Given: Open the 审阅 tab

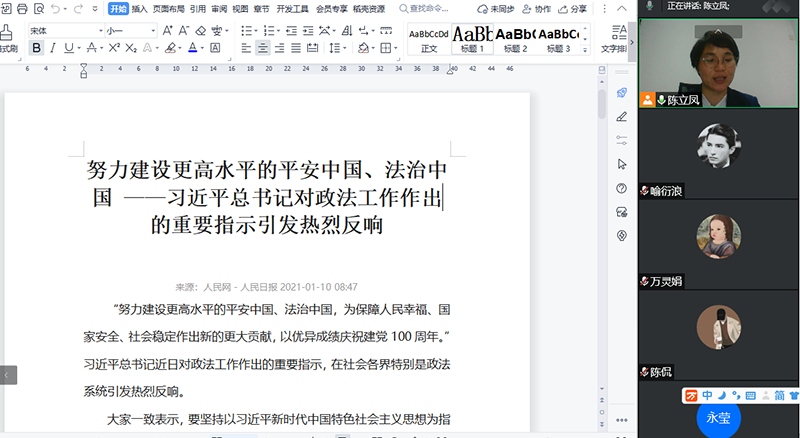Looking at the screenshot, I should tap(219, 9).
